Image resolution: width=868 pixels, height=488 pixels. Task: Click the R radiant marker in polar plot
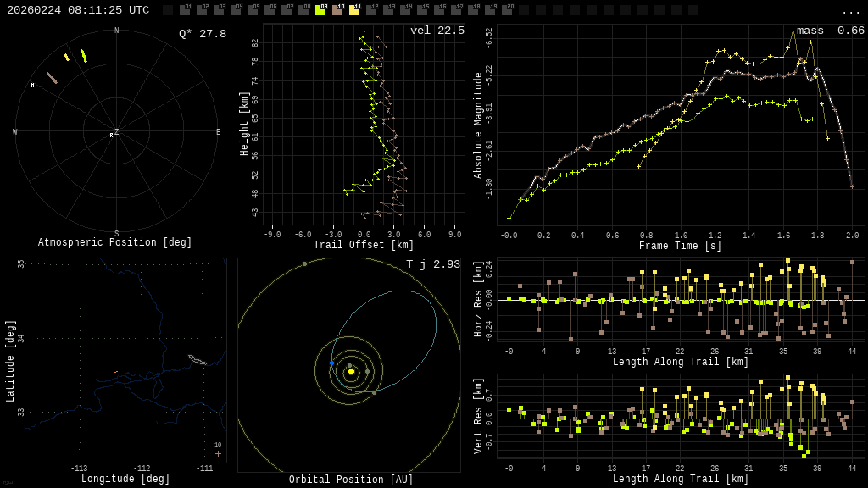click(111, 136)
